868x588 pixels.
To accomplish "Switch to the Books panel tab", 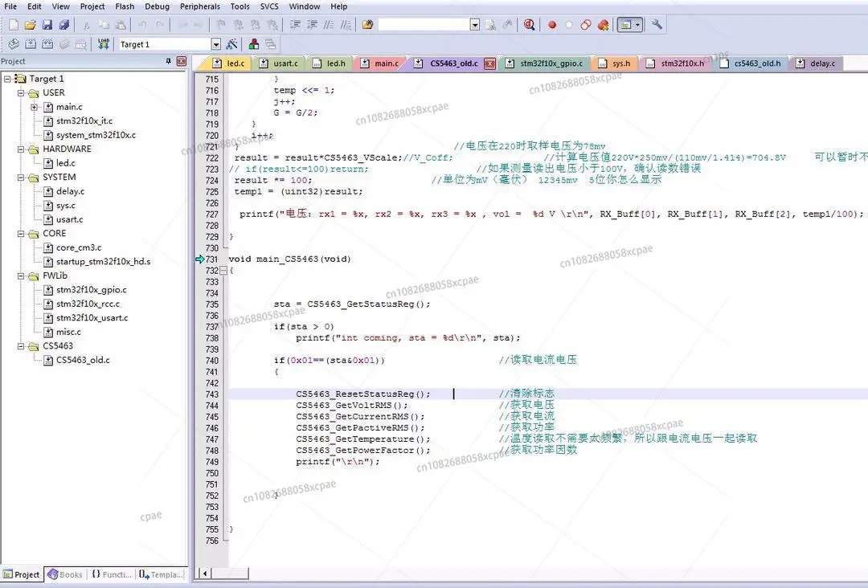I will [x=65, y=574].
